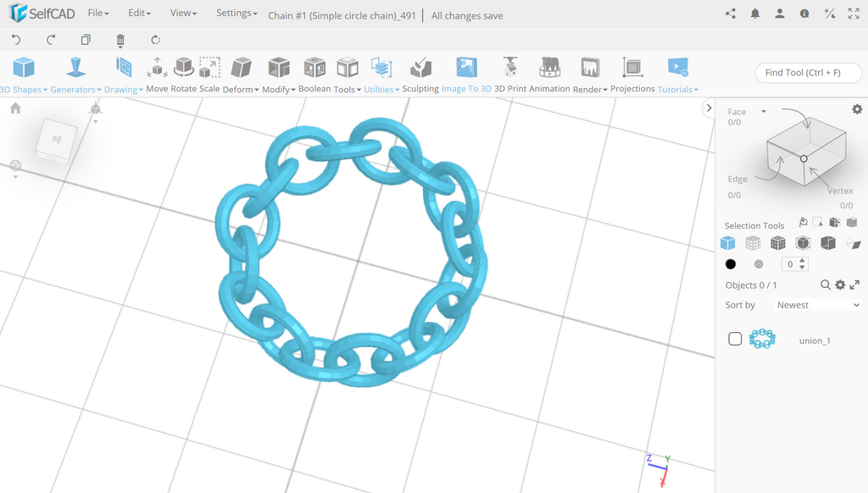Increase the selection tolerance stepper value
This screenshot has width=868, height=493.
tap(802, 260)
